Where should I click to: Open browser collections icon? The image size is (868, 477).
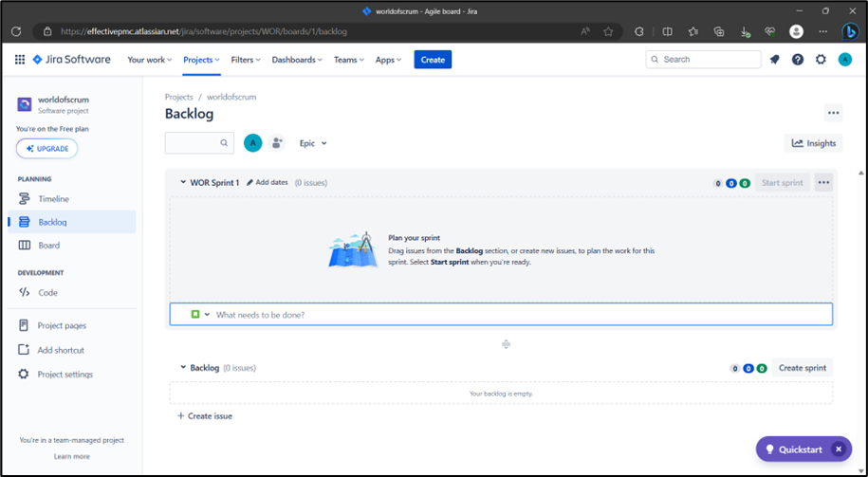(x=719, y=31)
